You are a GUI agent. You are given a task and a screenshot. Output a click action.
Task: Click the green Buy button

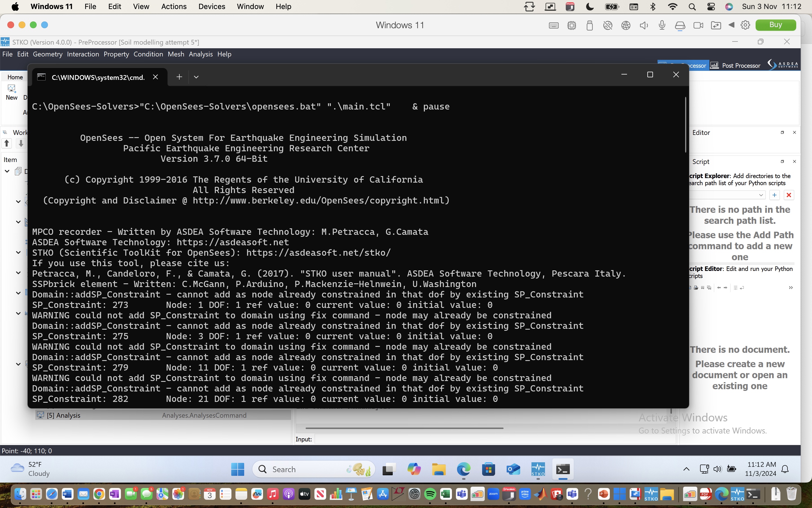point(775,25)
